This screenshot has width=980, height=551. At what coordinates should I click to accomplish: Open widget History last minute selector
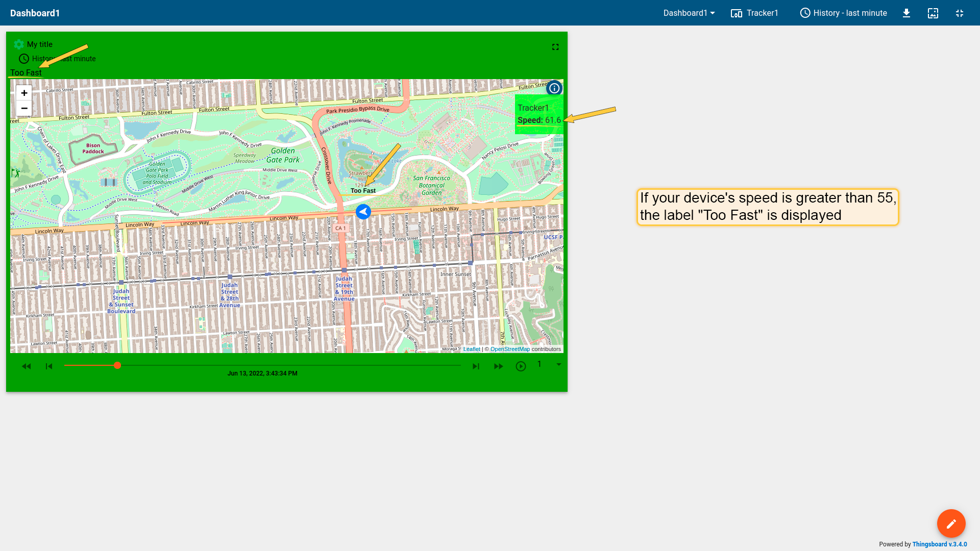[x=57, y=59]
